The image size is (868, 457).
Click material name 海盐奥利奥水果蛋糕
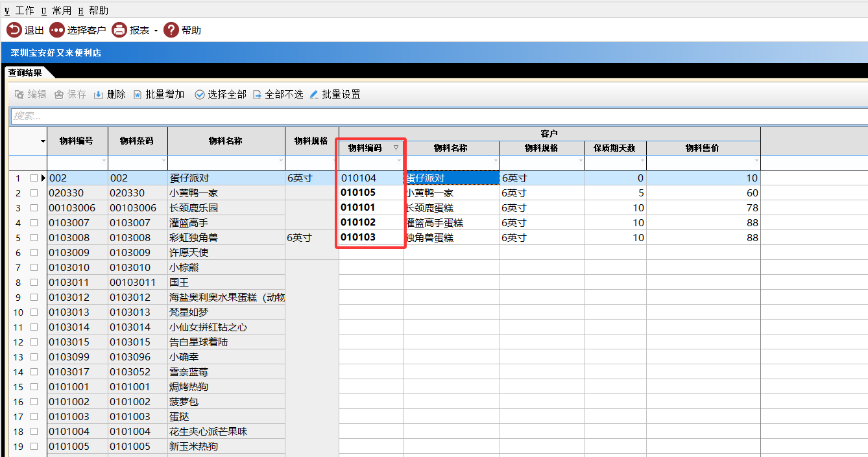[x=226, y=298]
